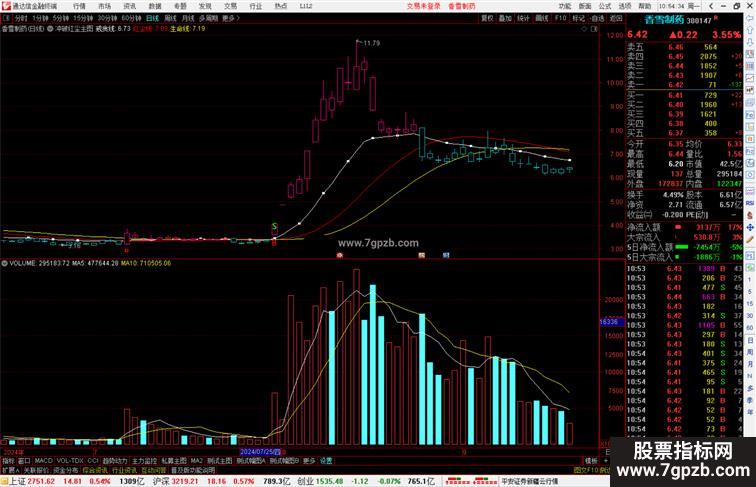Viewport: 756px width, 487px height.
Task: Open the 市场 menu
Action: [x=104, y=6]
